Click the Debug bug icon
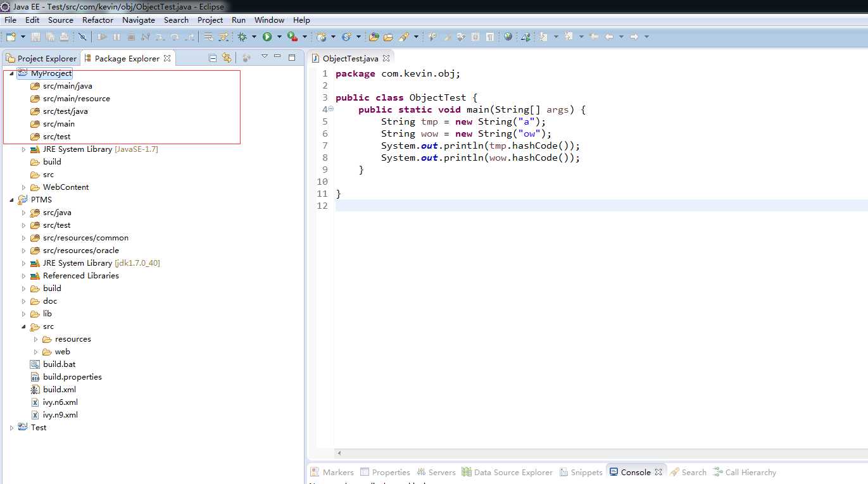The image size is (868, 484). (x=242, y=37)
